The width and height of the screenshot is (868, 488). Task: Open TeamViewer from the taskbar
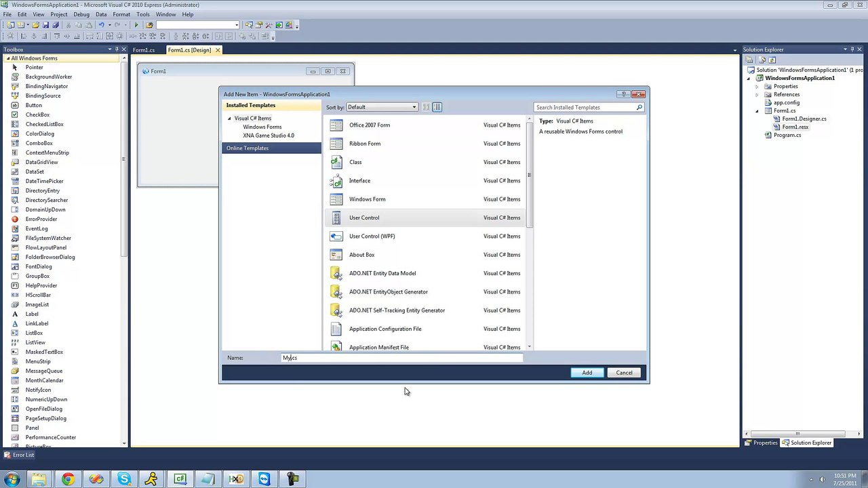tap(264, 479)
